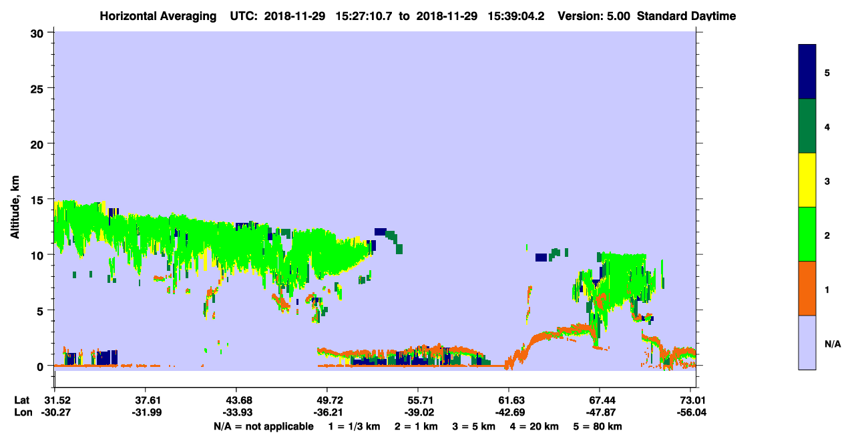Click longitude value -47.87
Screen dimensions: 868x445
[600, 412]
